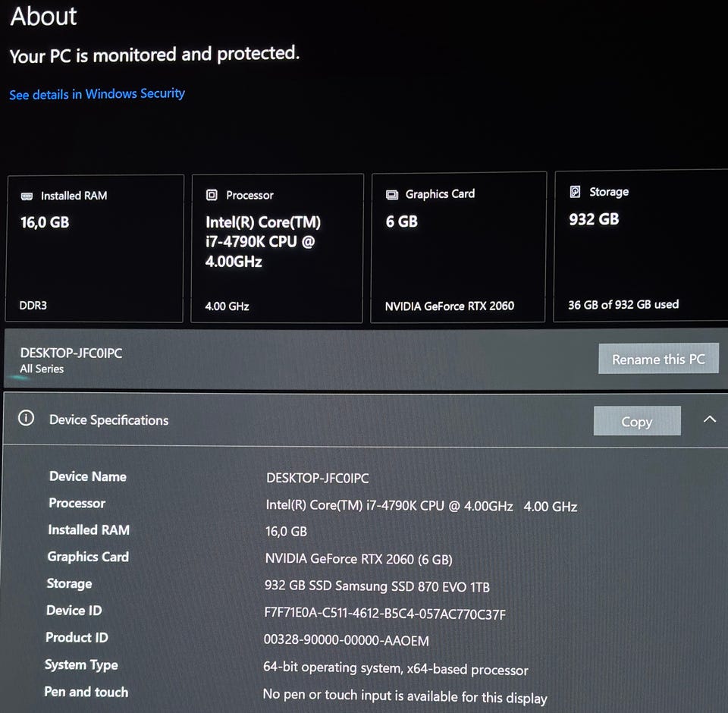The image size is (728, 713).
Task: Click the Pen and touch label
Action: click(86, 692)
